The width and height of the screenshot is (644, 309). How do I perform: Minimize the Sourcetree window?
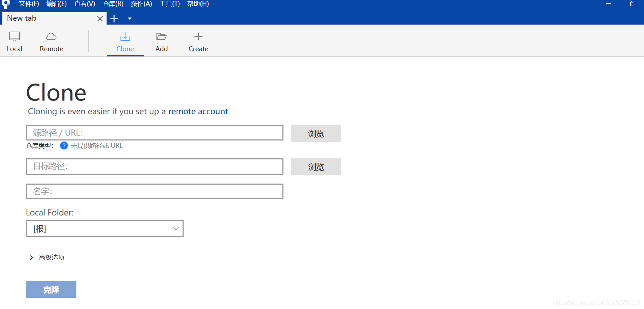608,4
